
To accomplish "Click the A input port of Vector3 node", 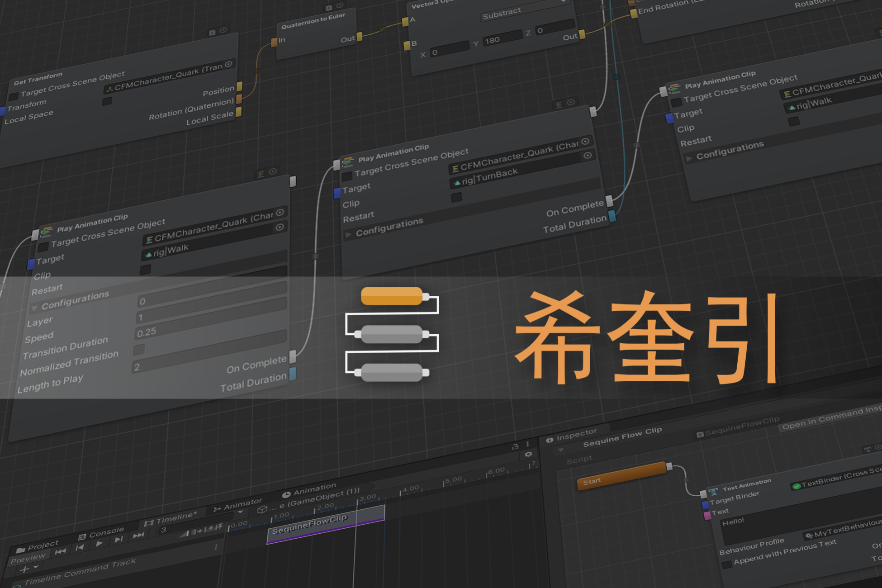I will tap(405, 22).
